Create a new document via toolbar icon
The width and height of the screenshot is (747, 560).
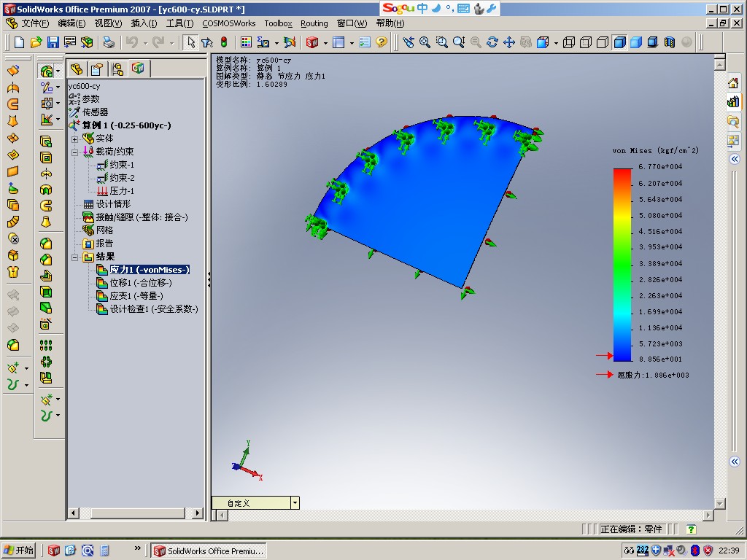(20, 42)
